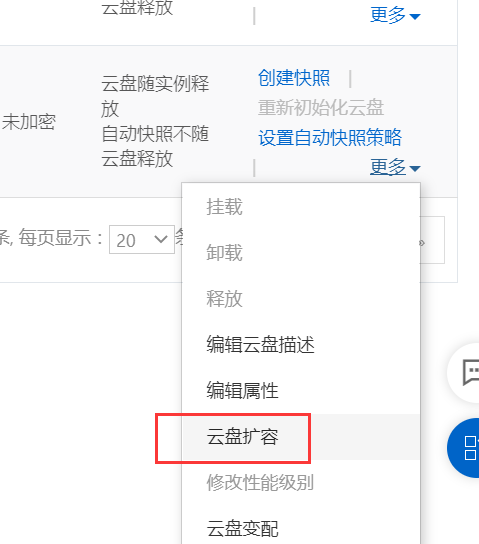
Task: Open page size dropdown showing 20
Action: coord(142,239)
